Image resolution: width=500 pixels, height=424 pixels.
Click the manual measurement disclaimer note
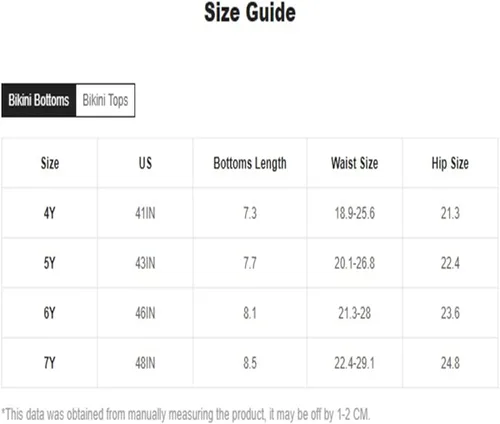click(x=186, y=415)
